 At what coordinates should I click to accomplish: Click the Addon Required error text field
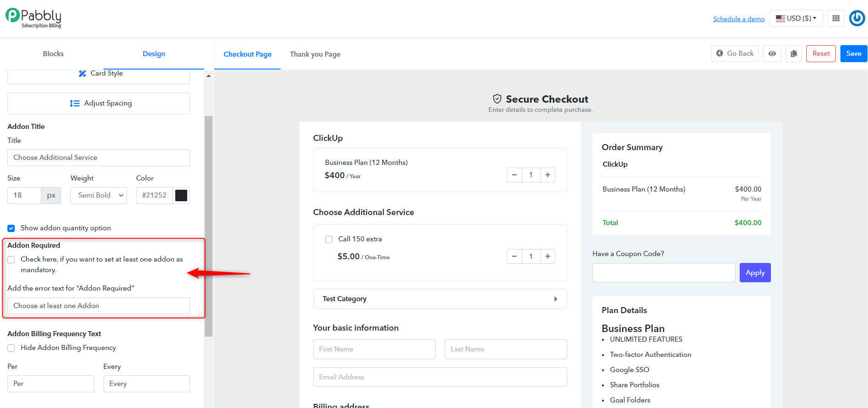pos(98,306)
